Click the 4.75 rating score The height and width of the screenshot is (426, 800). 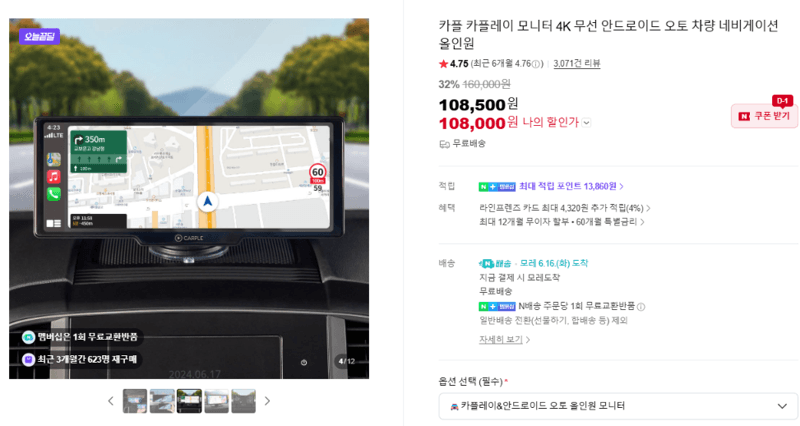[459, 64]
